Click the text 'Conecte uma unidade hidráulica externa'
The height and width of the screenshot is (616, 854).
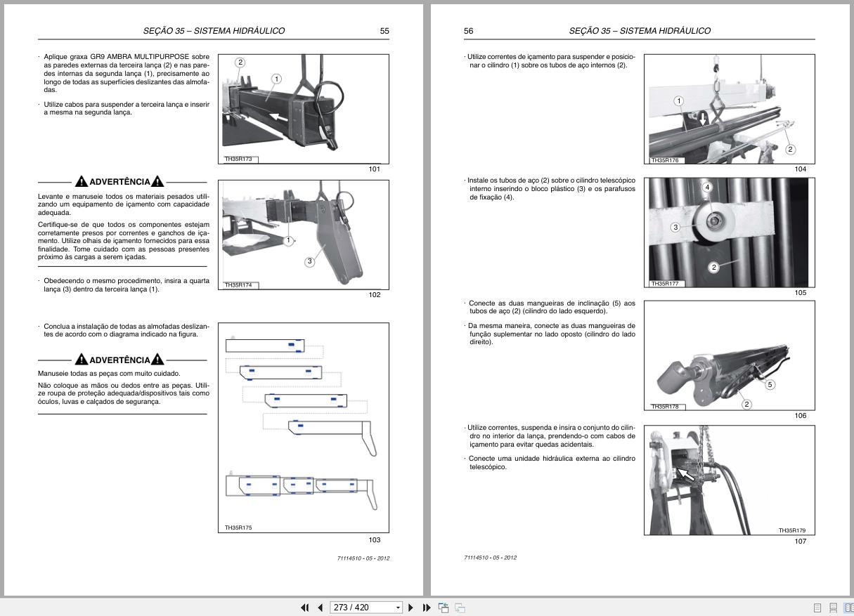[x=550, y=462]
